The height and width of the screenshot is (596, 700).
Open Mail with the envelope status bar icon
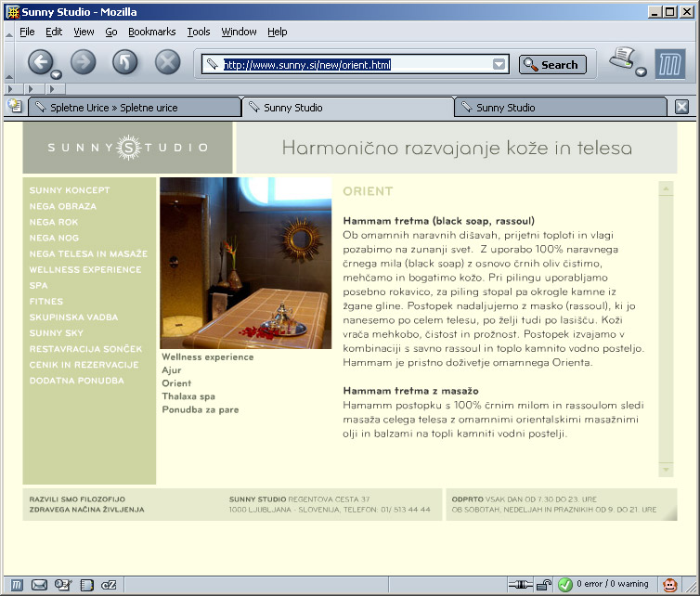click(39, 584)
